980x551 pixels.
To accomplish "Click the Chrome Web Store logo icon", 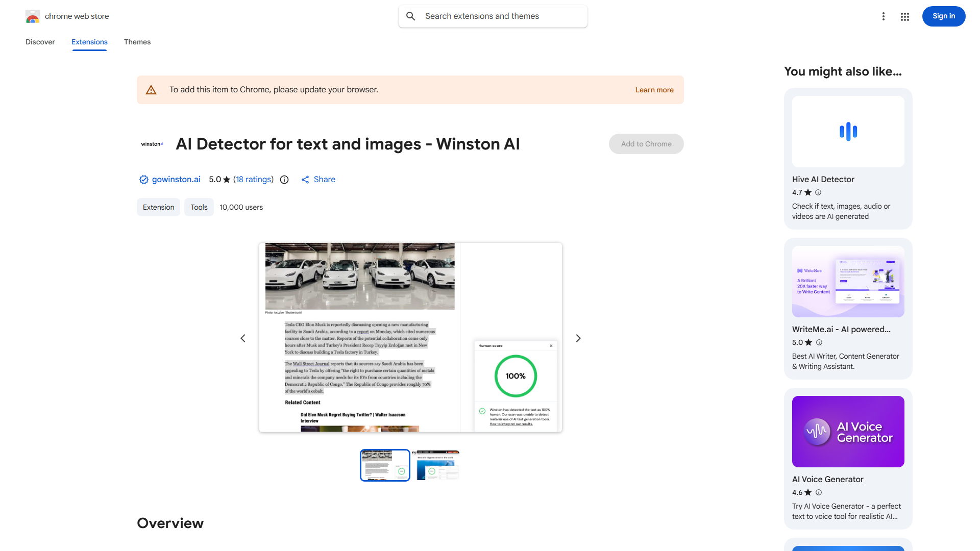I will (x=33, y=17).
